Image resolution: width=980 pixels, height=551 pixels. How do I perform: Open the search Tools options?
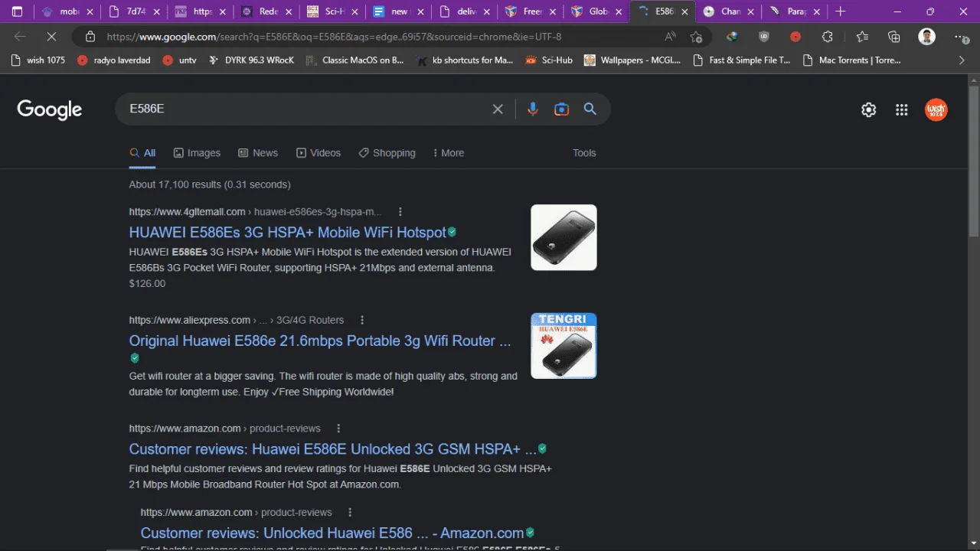(x=584, y=153)
